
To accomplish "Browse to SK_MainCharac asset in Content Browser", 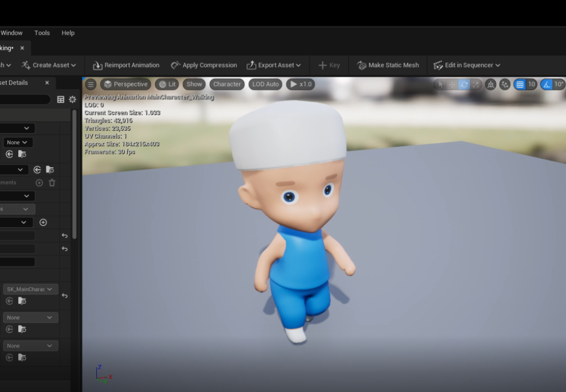I will [x=22, y=301].
